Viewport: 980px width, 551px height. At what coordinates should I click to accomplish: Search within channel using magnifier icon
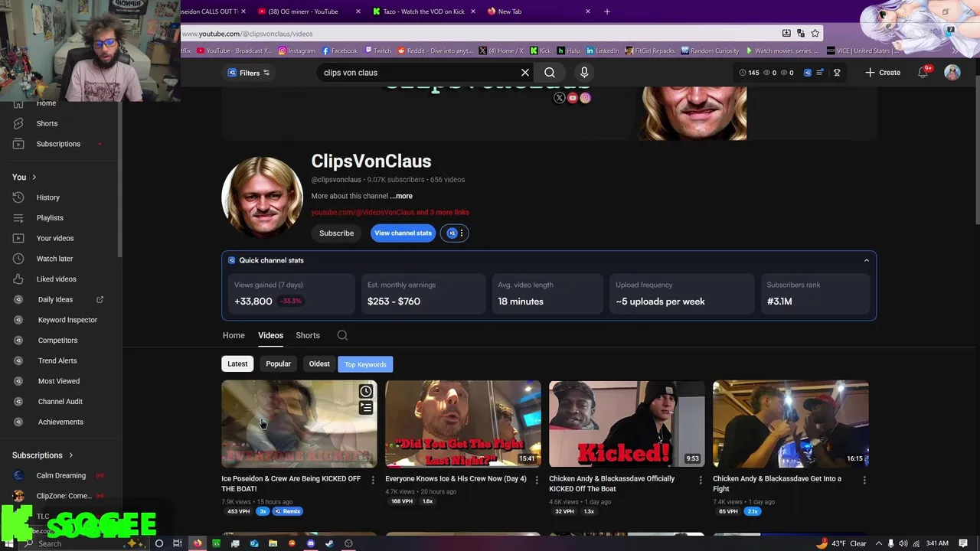click(342, 335)
